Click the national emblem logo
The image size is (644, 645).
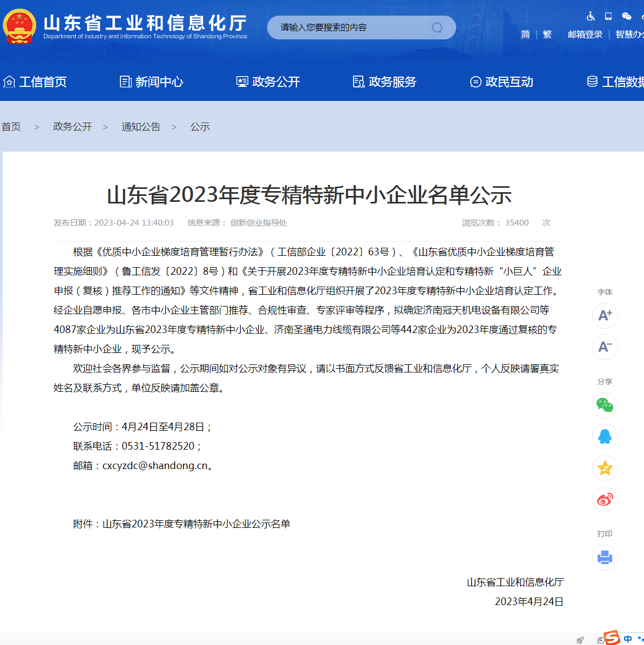(x=19, y=27)
